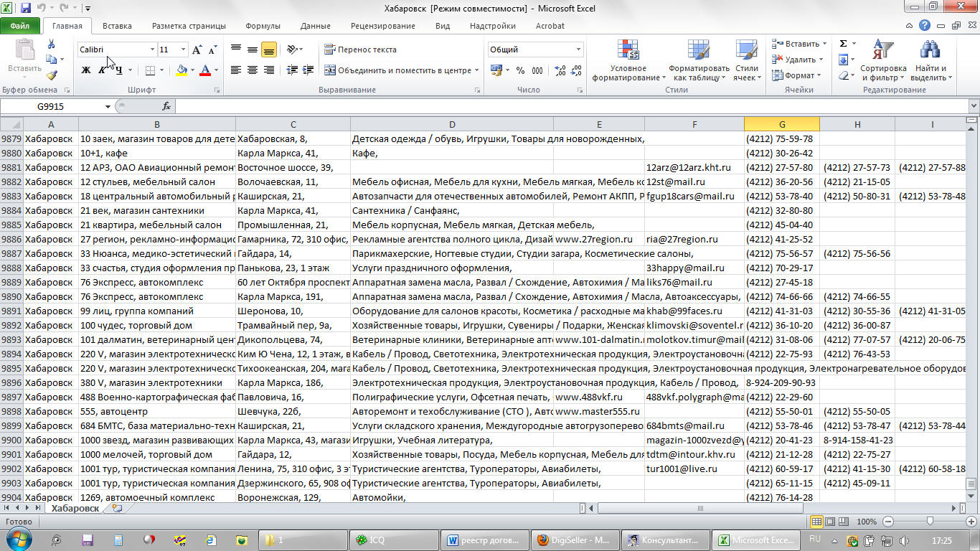
Task: Switch to the Вставка tab
Action: coord(117,26)
